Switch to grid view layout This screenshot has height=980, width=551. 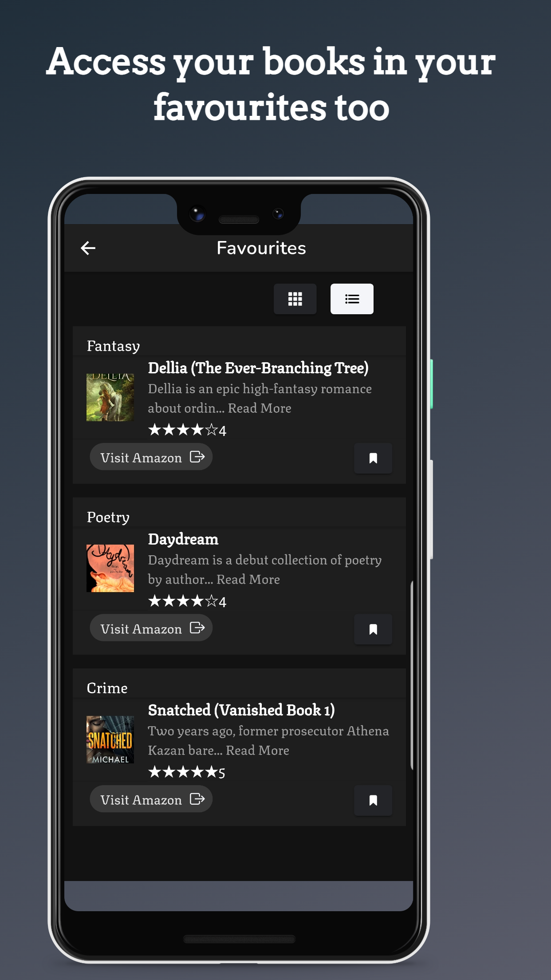pos(295,299)
